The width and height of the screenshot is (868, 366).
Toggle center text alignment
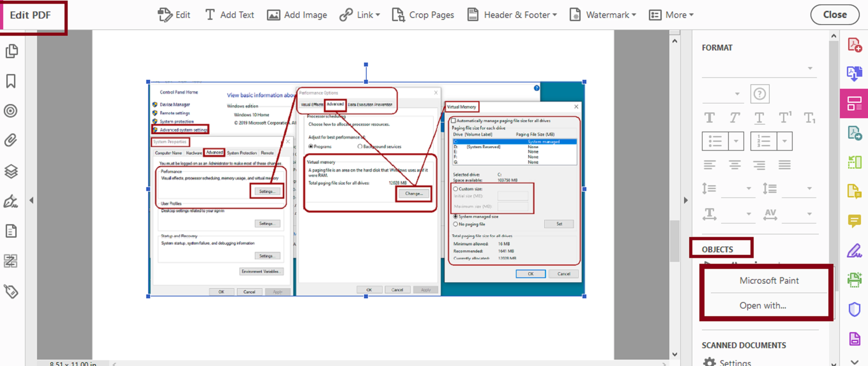735,165
